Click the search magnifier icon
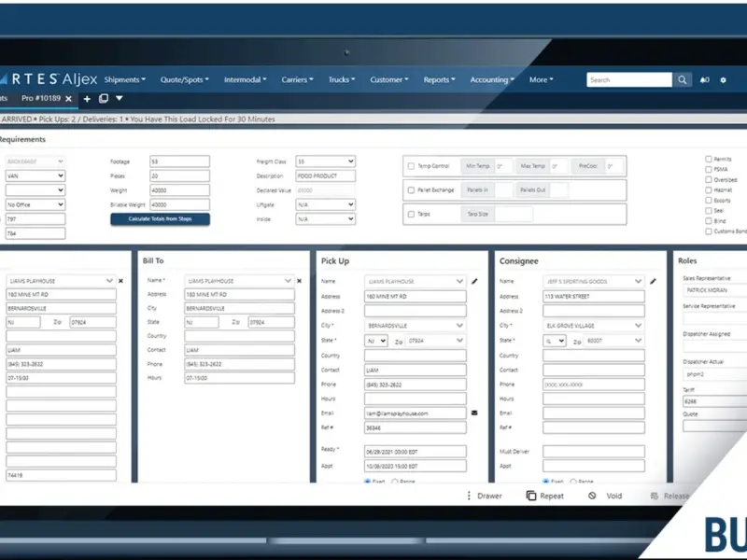 click(x=683, y=80)
